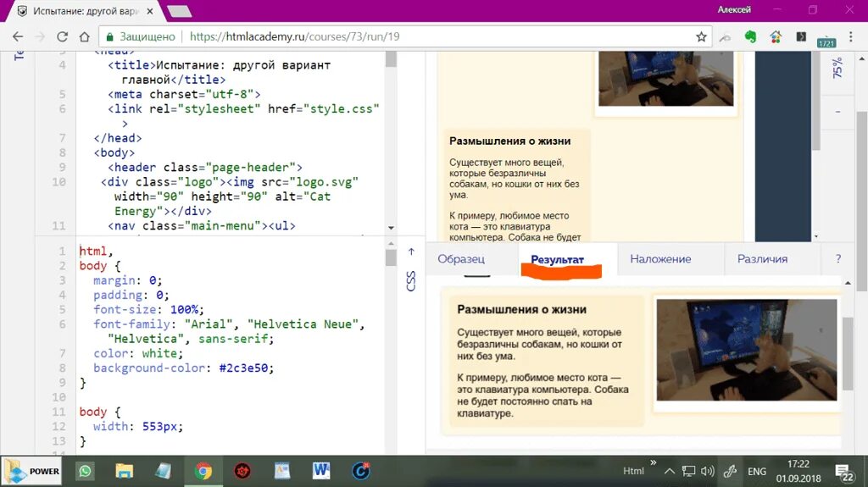Click the cat image in sample preview

click(666, 79)
